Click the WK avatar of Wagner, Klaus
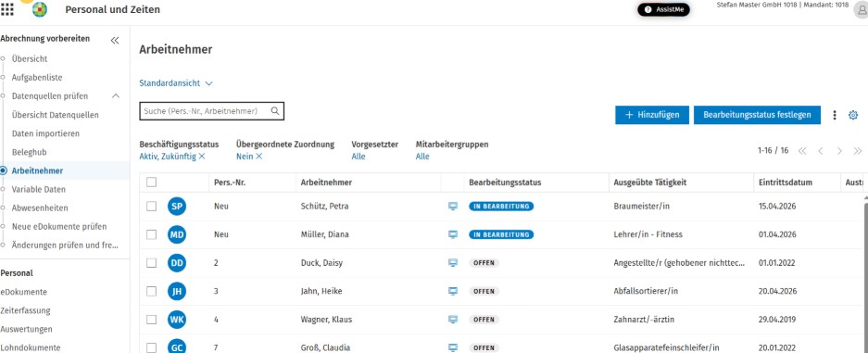 point(177,320)
